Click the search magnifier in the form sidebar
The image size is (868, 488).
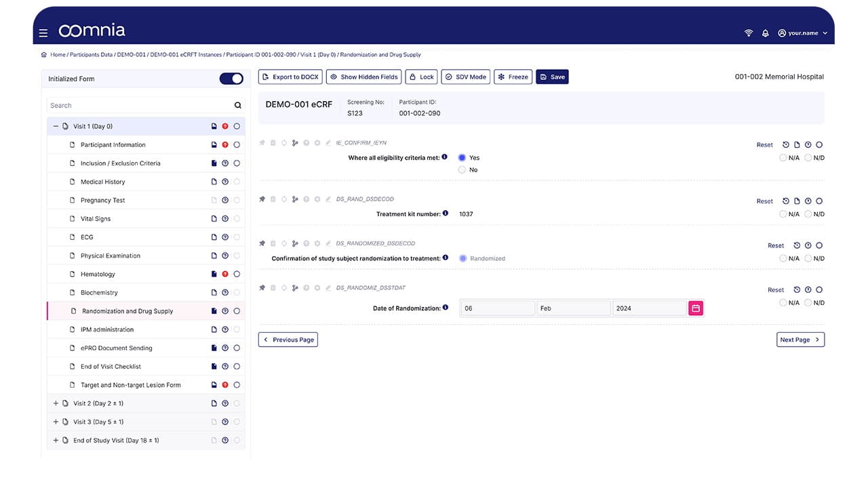(237, 105)
